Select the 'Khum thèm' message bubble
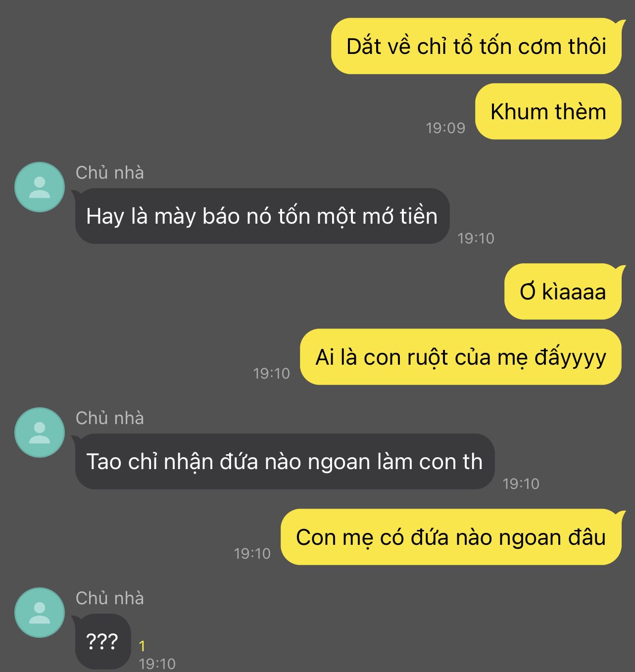This screenshot has height=672, width=635. pyautogui.click(x=548, y=111)
